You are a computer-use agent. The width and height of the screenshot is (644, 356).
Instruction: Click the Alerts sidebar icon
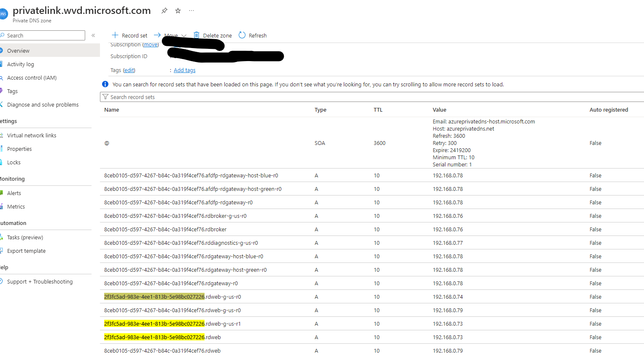(x=1, y=193)
